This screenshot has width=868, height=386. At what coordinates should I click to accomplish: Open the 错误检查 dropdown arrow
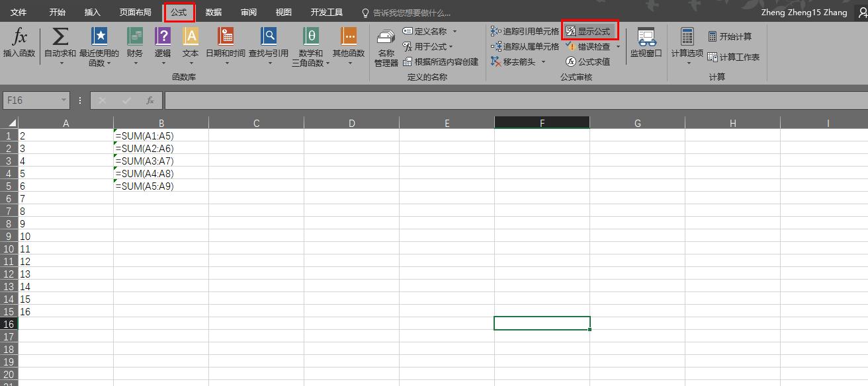[x=618, y=46]
